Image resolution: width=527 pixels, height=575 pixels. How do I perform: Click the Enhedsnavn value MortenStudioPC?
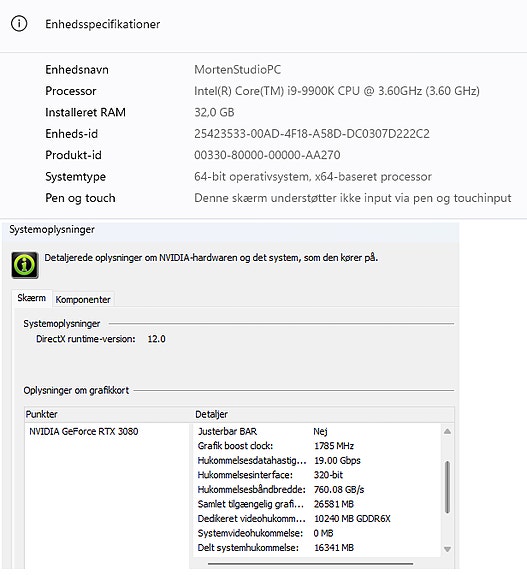point(238,69)
